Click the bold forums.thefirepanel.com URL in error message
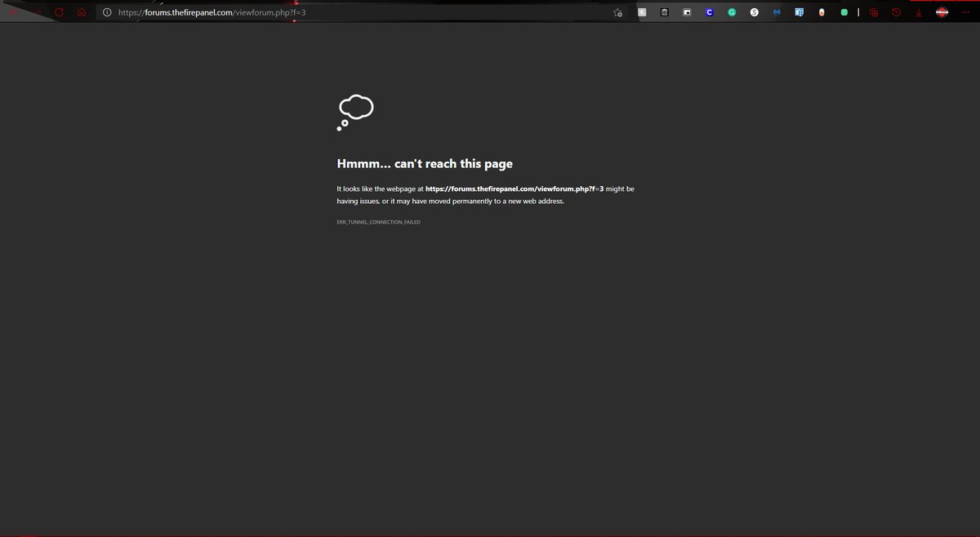 [x=514, y=189]
